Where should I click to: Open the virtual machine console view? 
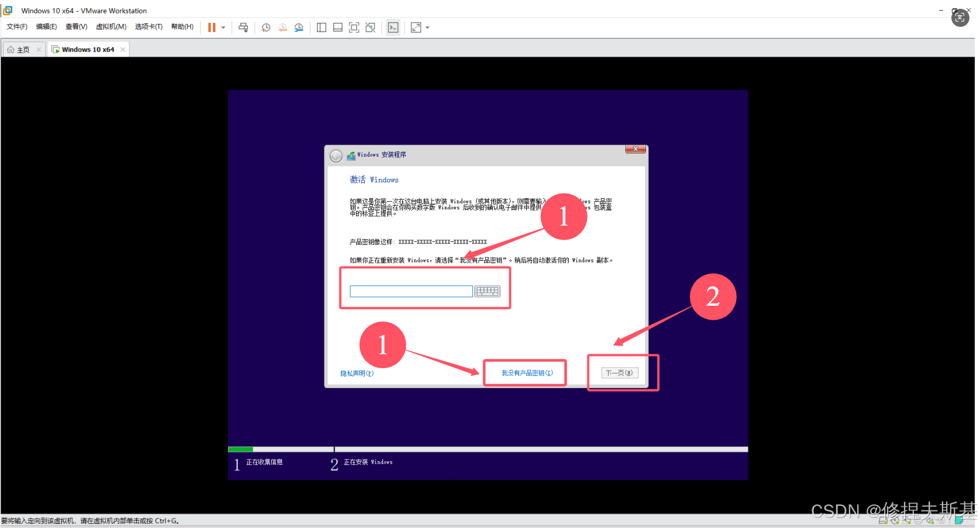pyautogui.click(x=393, y=27)
